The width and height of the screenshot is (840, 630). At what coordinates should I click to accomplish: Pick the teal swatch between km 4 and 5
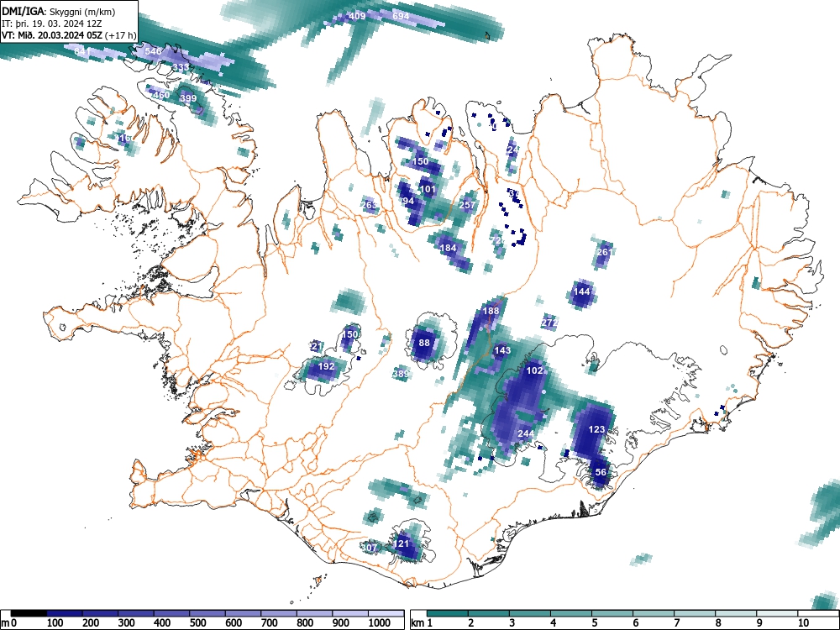click(571, 612)
